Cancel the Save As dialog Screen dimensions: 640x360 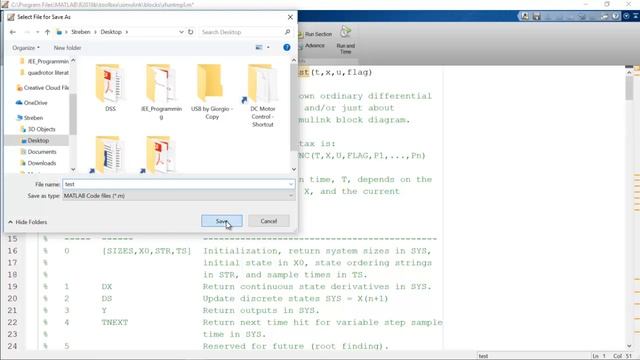click(x=269, y=221)
